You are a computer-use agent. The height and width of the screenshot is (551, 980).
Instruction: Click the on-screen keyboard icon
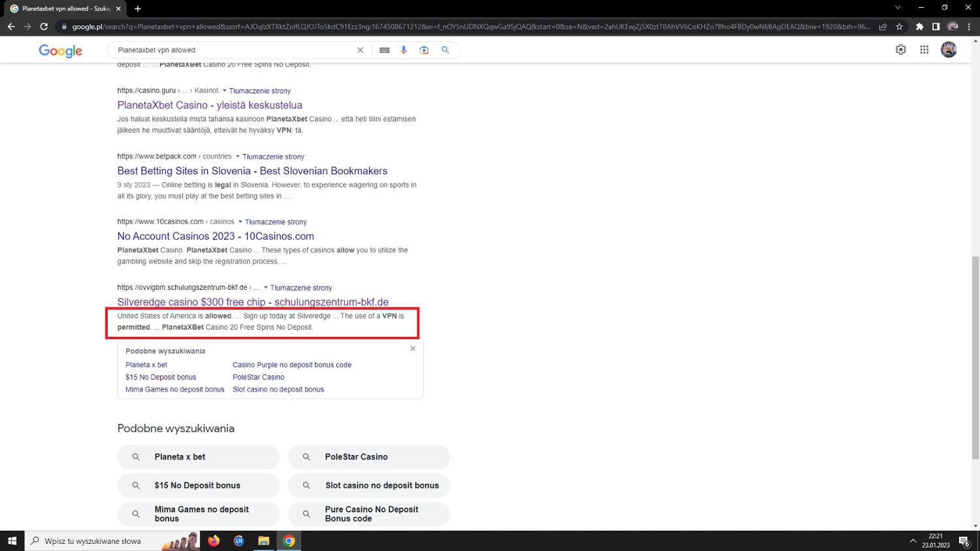pos(385,50)
